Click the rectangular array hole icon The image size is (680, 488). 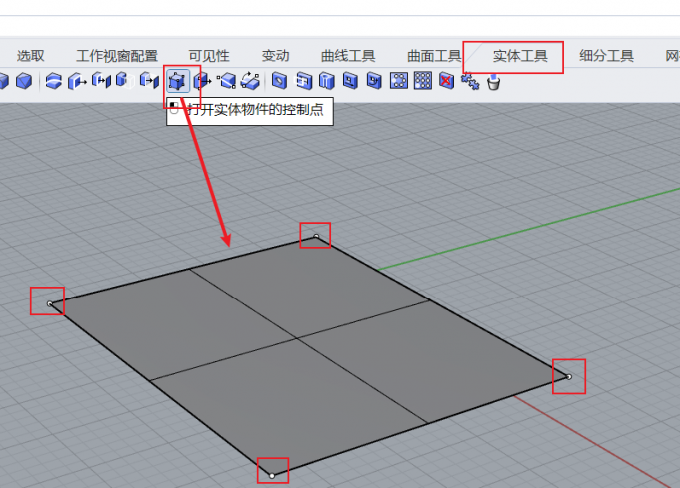(423, 81)
